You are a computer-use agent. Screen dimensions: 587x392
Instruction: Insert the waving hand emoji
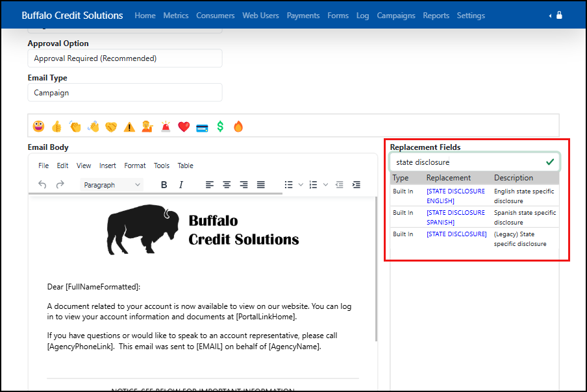(x=93, y=127)
